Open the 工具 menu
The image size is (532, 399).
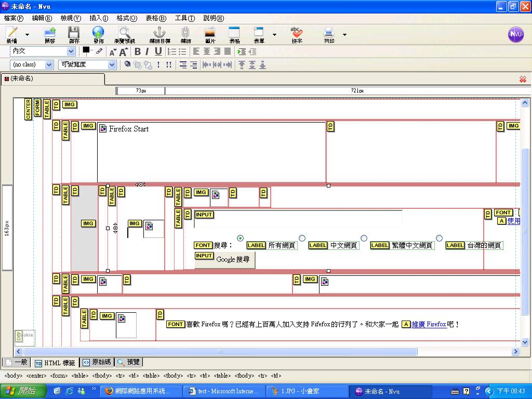pyautogui.click(x=184, y=18)
